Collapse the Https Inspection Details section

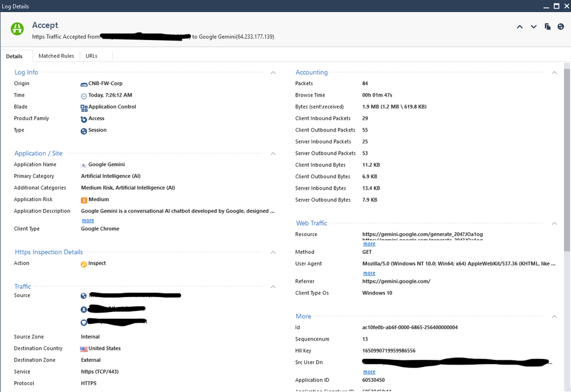(x=273, y=252)
